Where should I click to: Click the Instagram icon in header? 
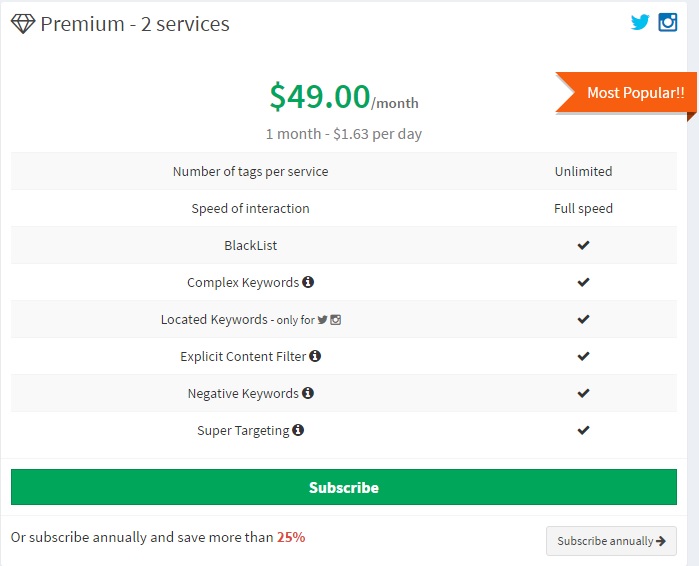(x=668, y=22)
